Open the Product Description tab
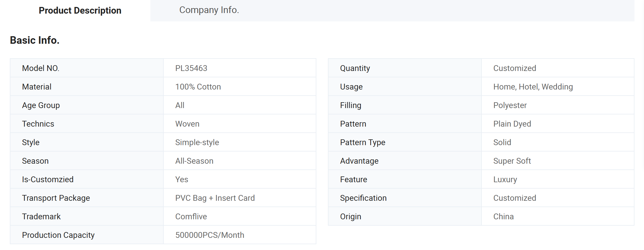644x250 pixels. coord(80,10)
